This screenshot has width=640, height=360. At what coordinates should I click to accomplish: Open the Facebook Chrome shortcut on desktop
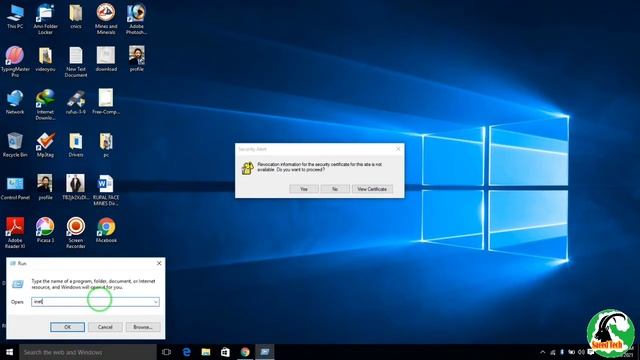pyautogui.click(x=106, y=231)
